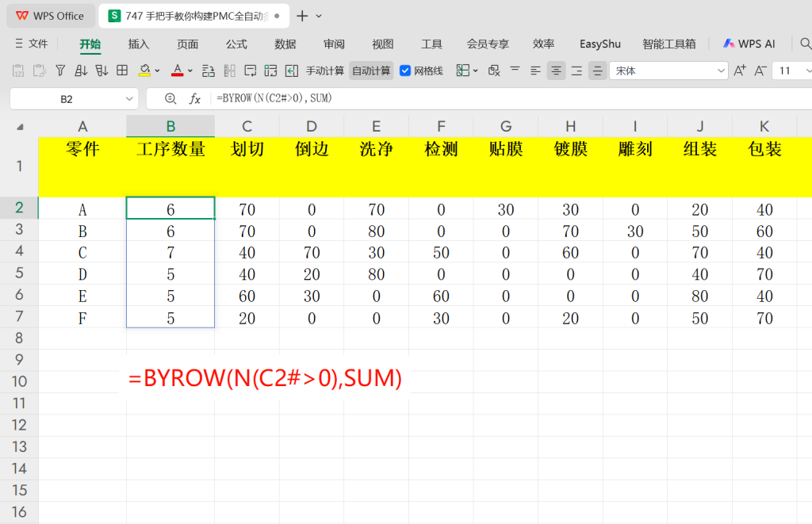Click the plus new tab button
Viewport: 812px width, 524px height.
(302, 16)
